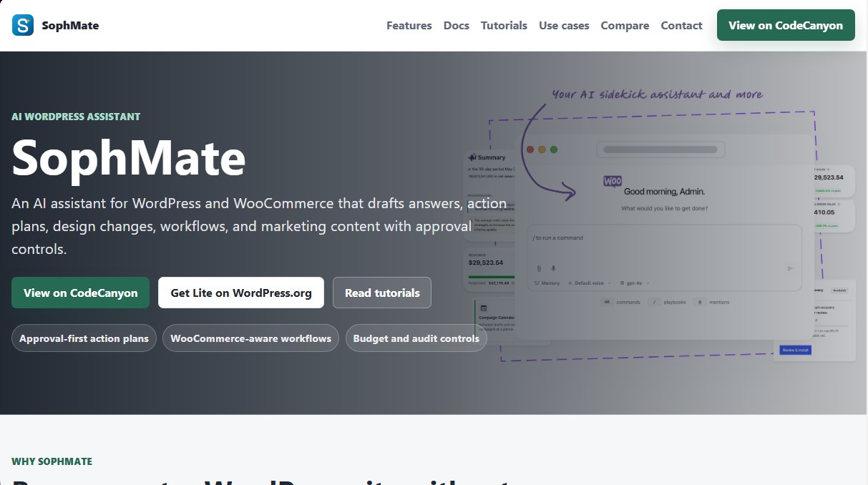Click the AI WORDPRESS ASSISTANT label

pos(76,117)
